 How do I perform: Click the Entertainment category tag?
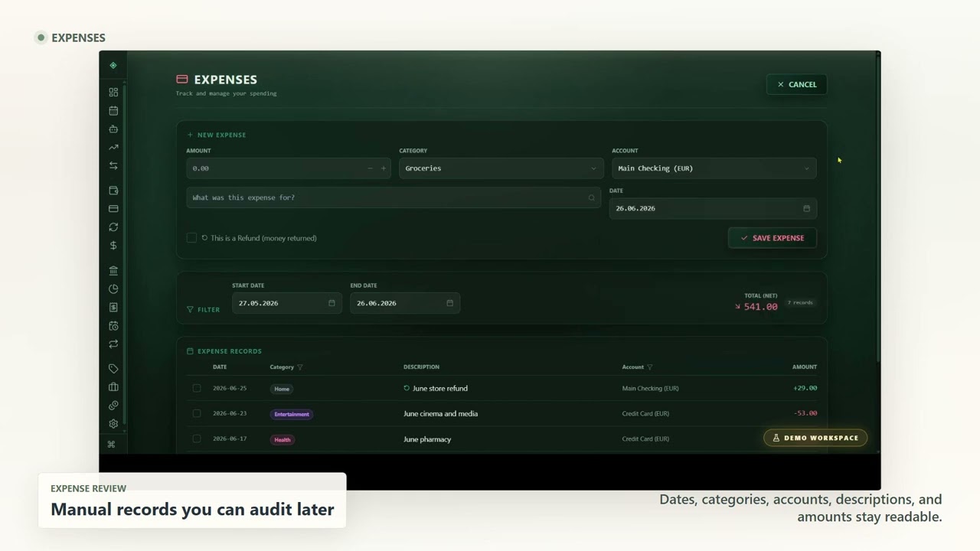[292, 414]
